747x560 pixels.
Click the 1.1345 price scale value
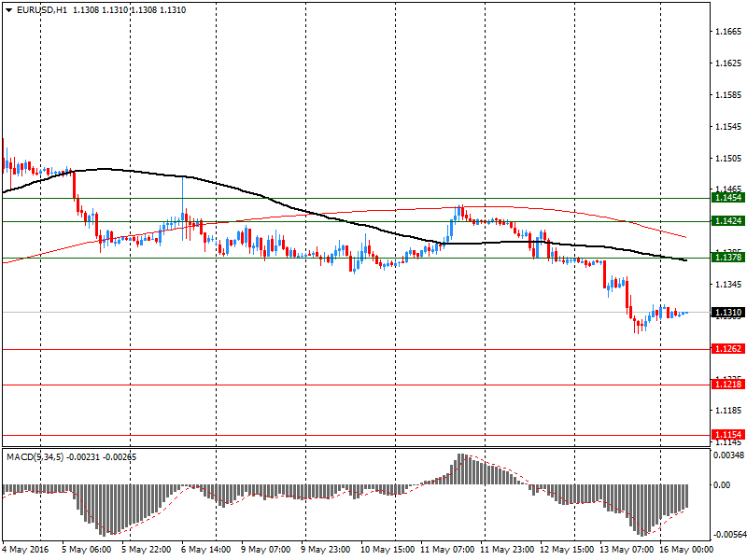click(x=728, y=285)
